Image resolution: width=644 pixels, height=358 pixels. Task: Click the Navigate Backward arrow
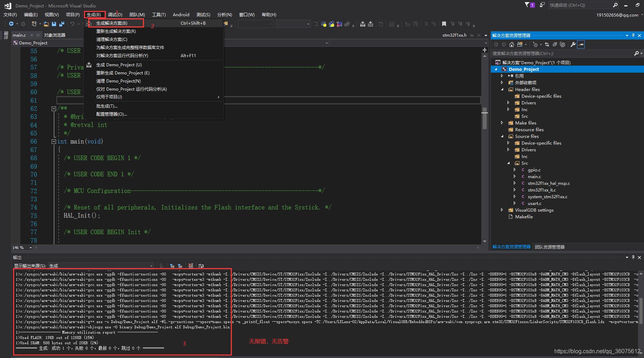click(11, 24)
